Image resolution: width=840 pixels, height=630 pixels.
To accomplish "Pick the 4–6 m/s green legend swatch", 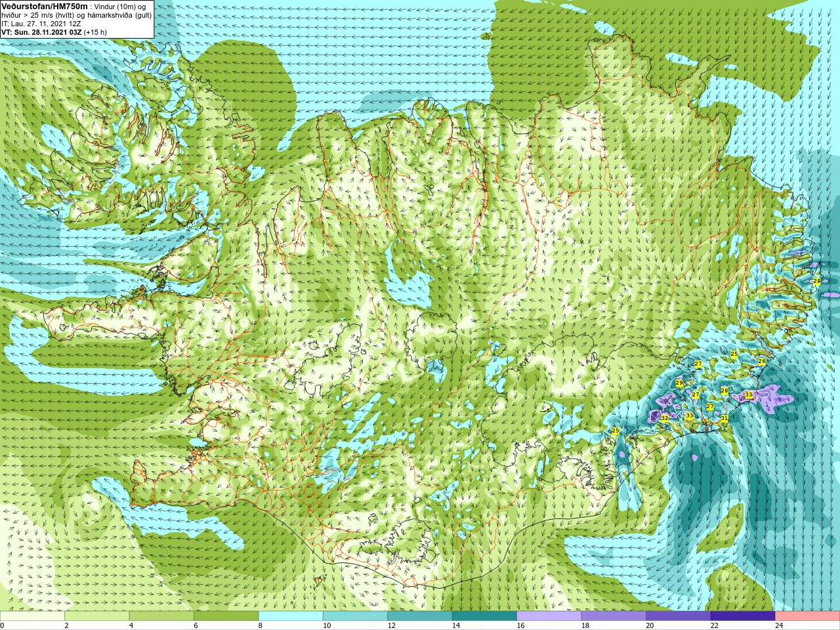I will click(x=161, y=616).
